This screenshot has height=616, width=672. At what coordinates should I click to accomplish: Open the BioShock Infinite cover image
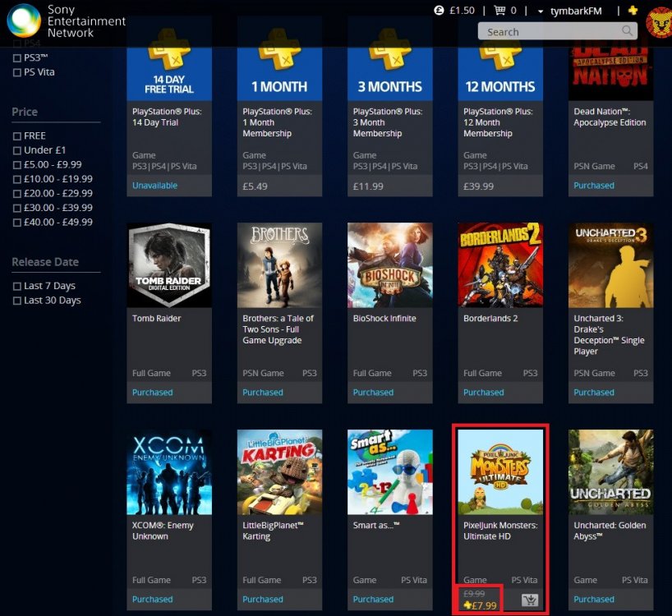click(390, 265)
